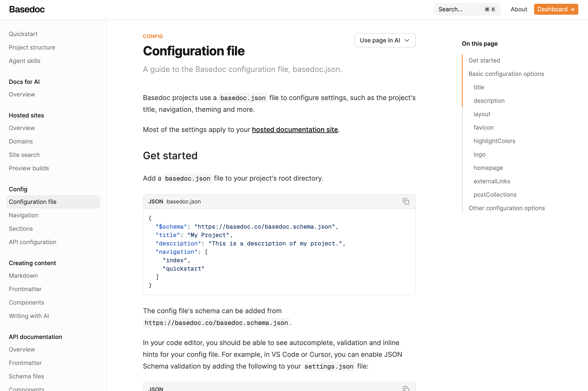
Task: Open Schema files page
Action: click(x=26, y=377)
